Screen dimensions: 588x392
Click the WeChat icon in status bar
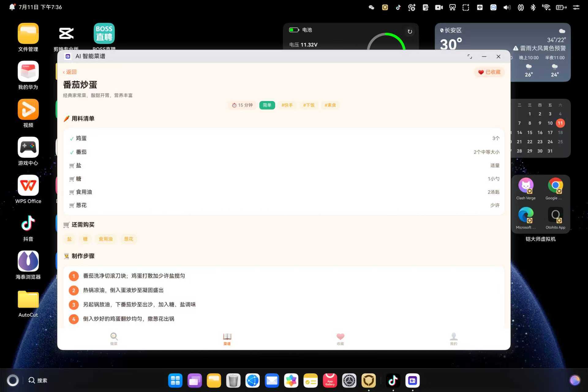tap(371, 7)
